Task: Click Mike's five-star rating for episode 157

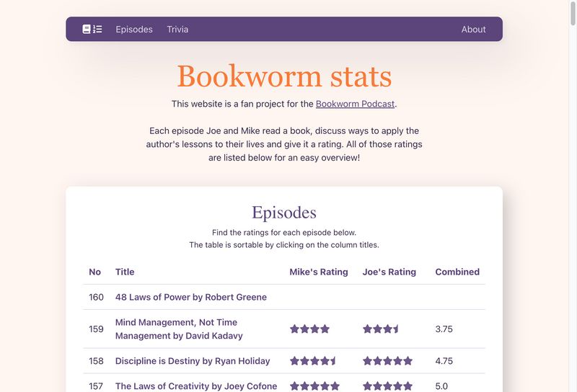Action: point(314,386)
